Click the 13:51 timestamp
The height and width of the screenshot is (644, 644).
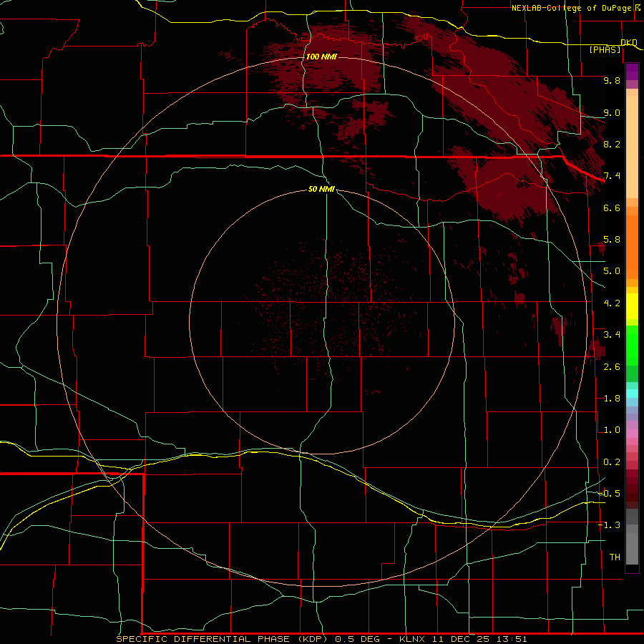click(x=512, y=639)
